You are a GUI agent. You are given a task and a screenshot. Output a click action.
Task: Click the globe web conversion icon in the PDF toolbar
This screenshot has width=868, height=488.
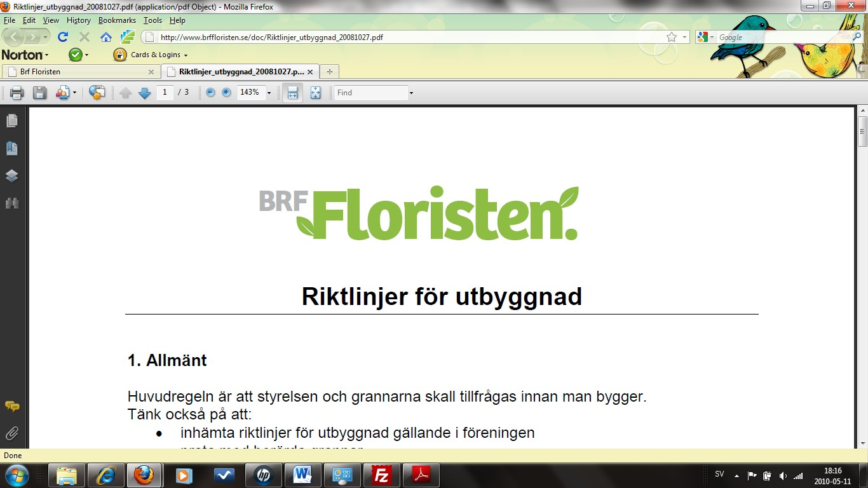pos(97,93)
